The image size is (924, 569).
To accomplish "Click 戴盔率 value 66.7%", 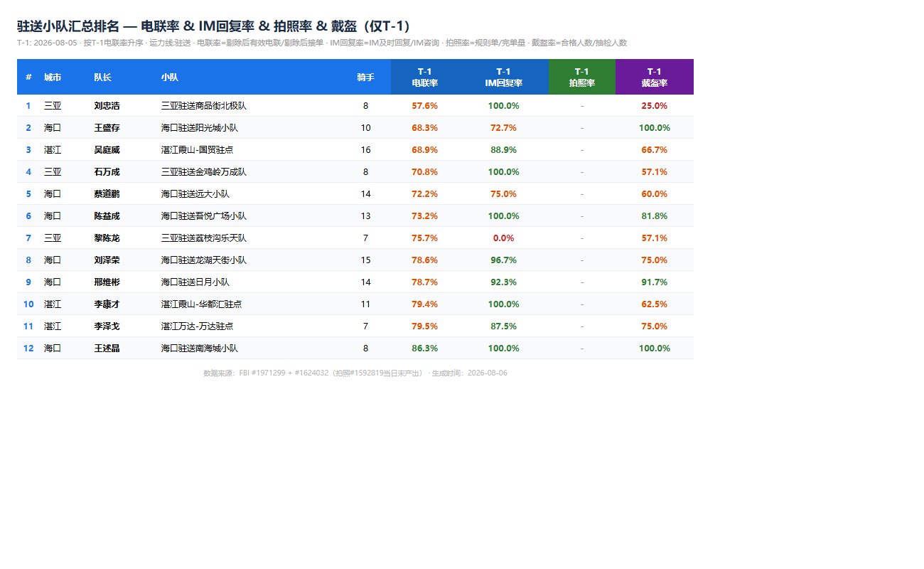I will [655, 150].
